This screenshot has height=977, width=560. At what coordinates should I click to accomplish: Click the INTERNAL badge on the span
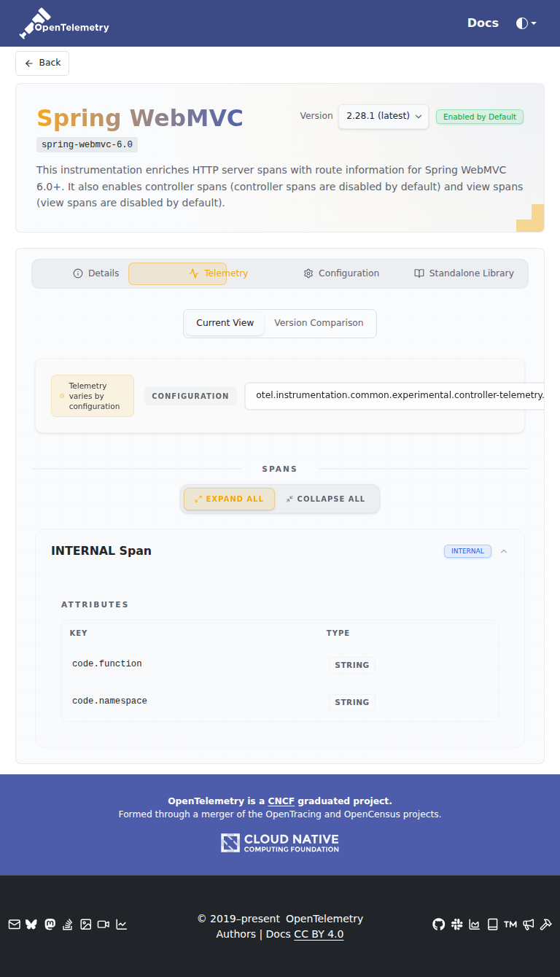467,551
